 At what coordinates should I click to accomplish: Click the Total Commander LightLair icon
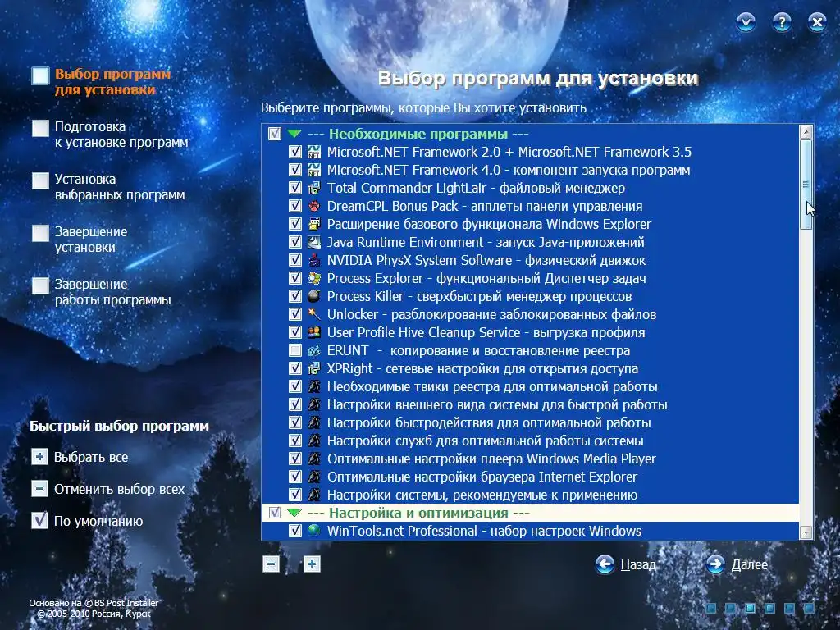(x=314, y=188)
